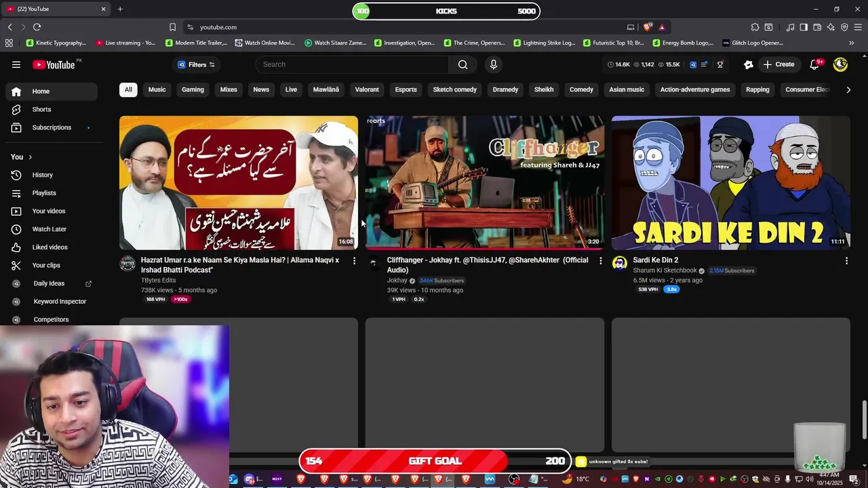
Task: Open a new browser tab with plus
Action: click(x=120, y=9)
